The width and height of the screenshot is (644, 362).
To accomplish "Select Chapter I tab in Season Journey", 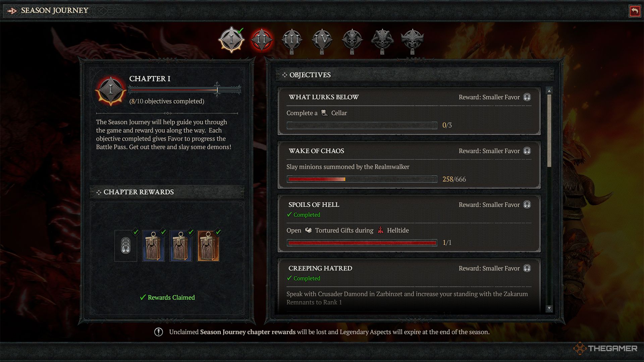I will (231, 40).
